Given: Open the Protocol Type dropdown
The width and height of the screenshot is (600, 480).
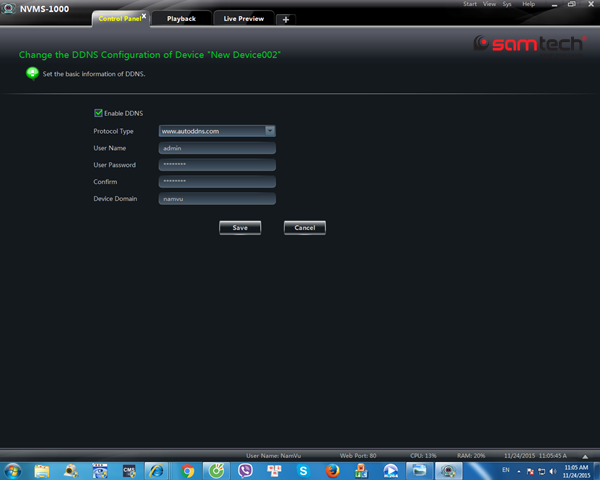Looking at the screenshot, I should click(x=270, y=131).
